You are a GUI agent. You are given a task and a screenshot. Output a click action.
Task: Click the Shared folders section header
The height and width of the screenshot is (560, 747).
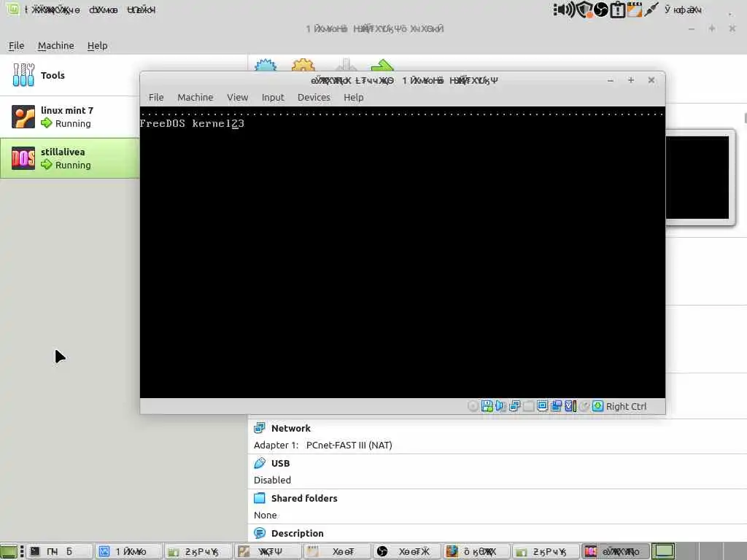pos(304,498)
